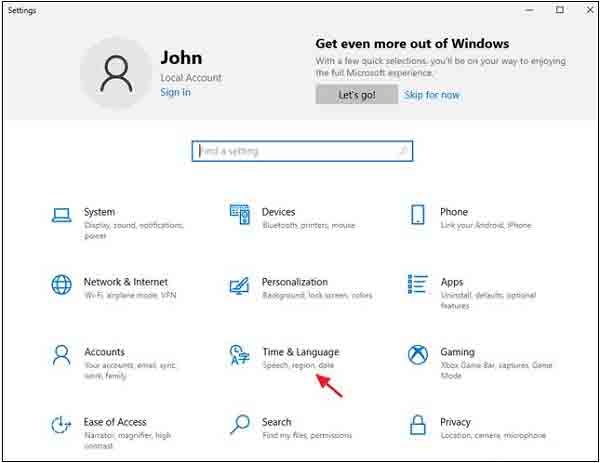Open the System settings laptop icon

61,215
